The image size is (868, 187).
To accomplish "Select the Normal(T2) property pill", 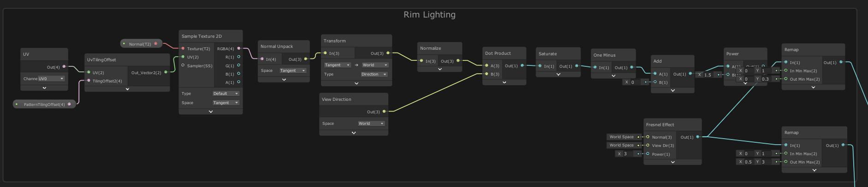I will tap(142, 44).
